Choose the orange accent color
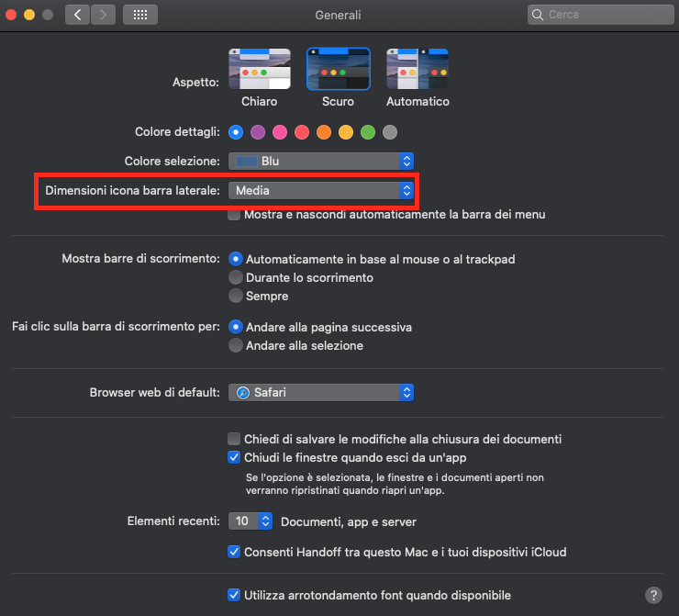679x616 pixels. 324,132
